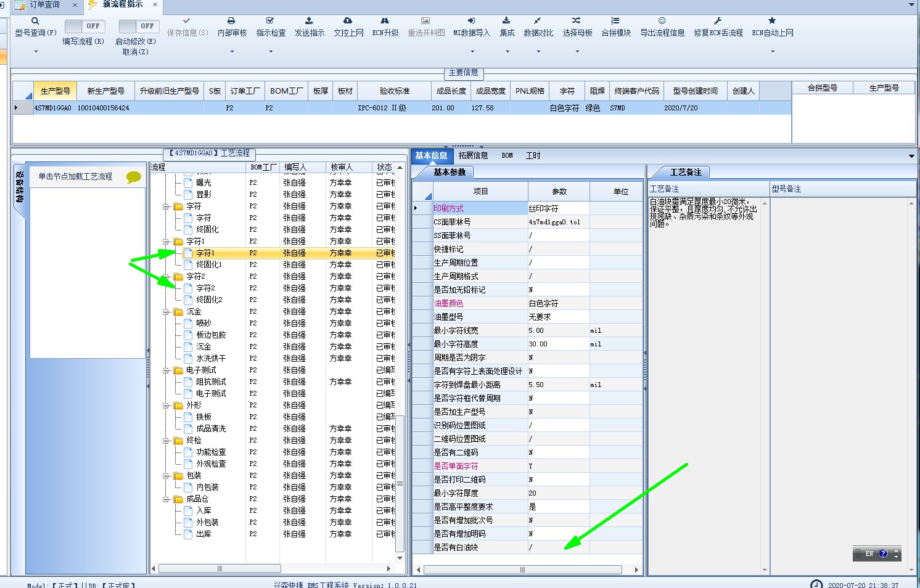Click the 重选开料图 image icon
The width and height of the screenshot is (920, 588).
(x=425, y=21)
